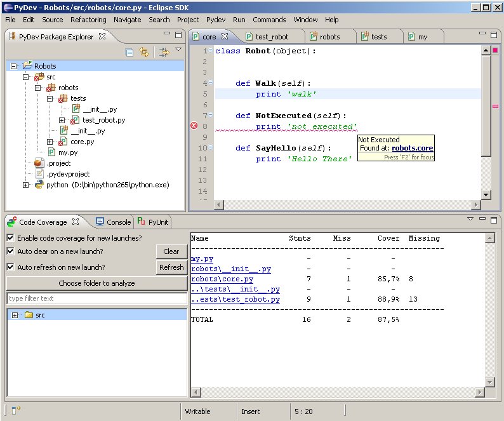Screen dimensions: 504x421
Task: Expand the core.py node
Action: click(x=50, y=142)
